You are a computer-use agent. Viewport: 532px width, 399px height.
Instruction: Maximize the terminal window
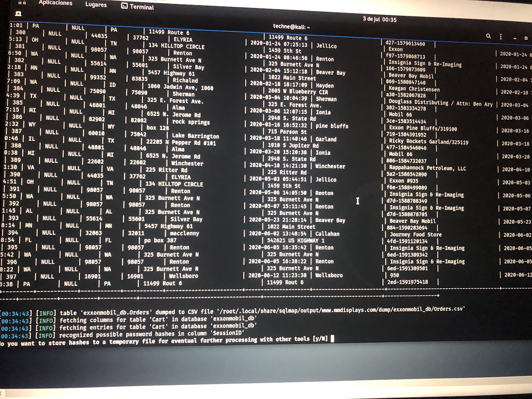click(526, 38)
